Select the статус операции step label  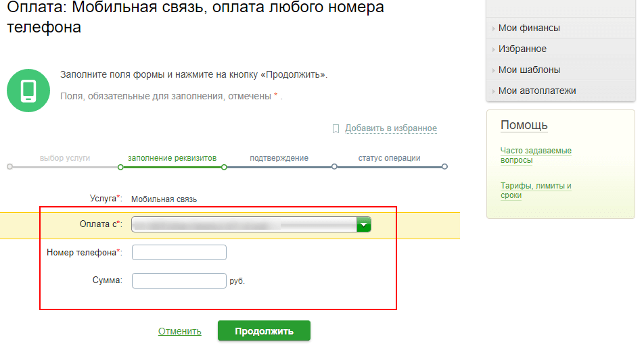click(x=389, y=158)
